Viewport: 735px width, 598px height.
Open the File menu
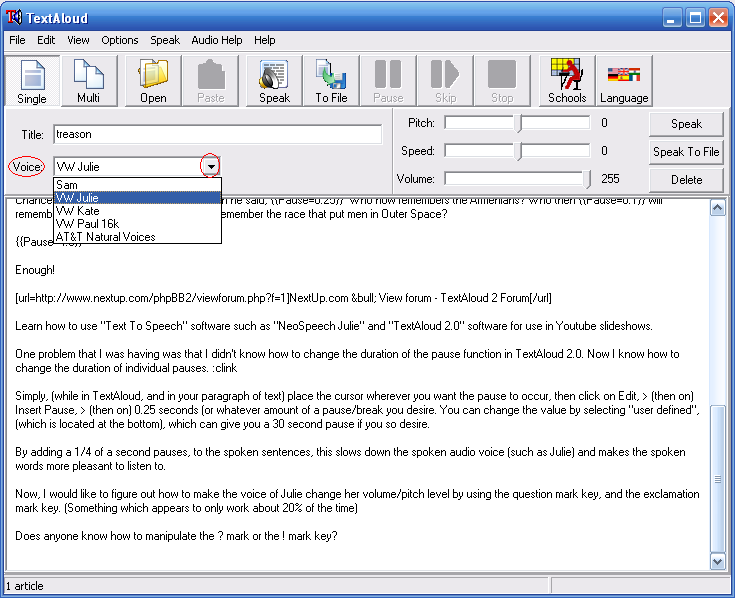[x=17, y=40]
